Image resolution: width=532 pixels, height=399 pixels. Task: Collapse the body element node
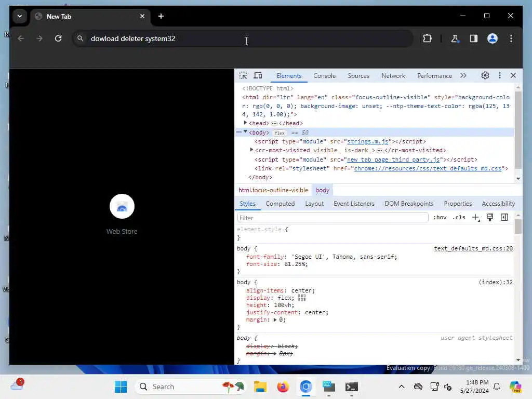click(245, 131)
